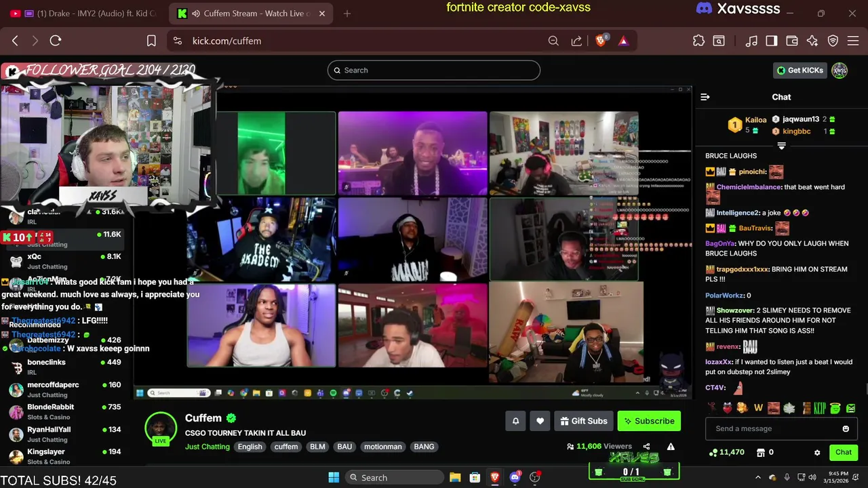Bookmark this page with bookmark icon
This screenshot has width=868, height=488.
151,41
